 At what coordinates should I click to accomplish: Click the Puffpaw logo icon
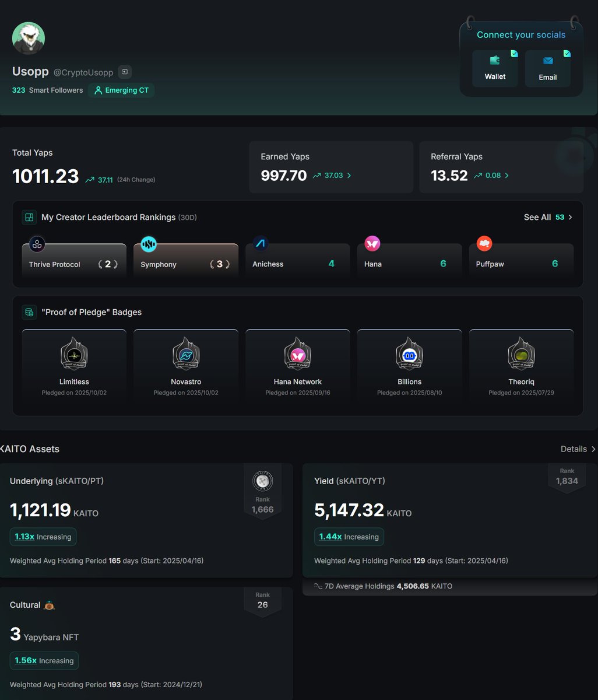pos(484,243)
